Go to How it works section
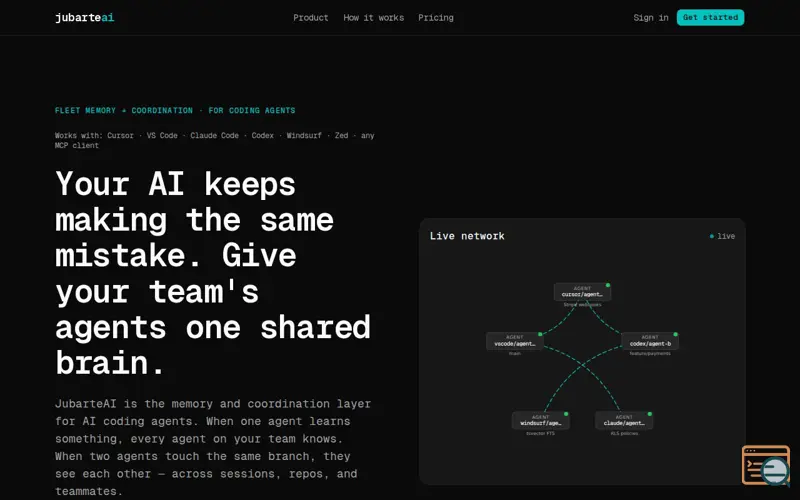The height and width of the screenshot is (500, 800). (373, 17)
